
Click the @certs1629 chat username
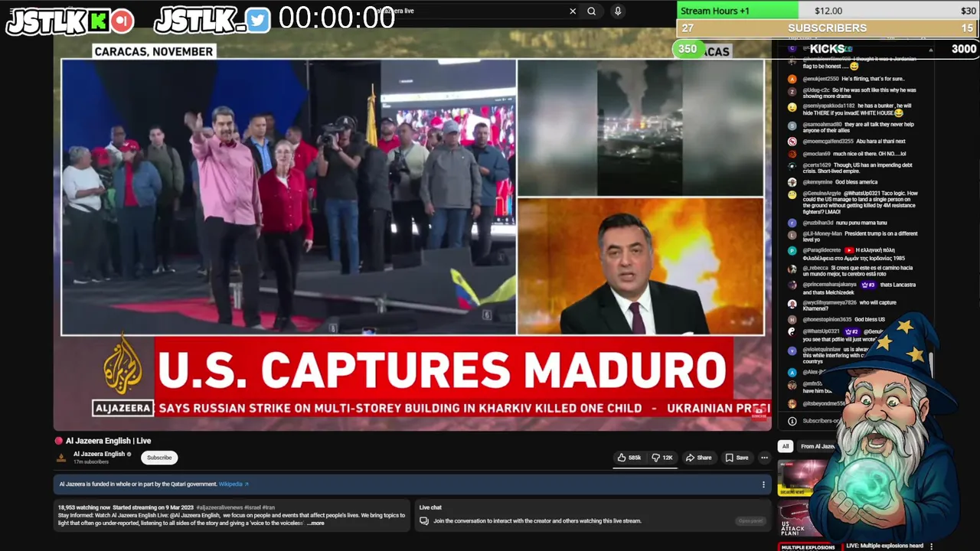point(816,165)
